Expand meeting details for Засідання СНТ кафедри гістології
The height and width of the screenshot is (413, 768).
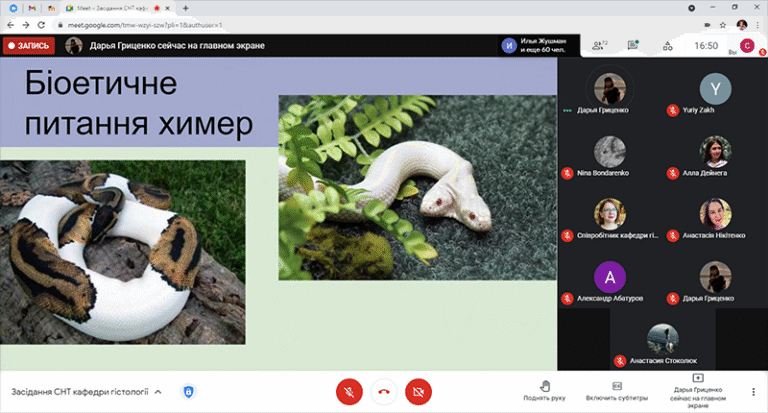pyautogui.click(x=157, y=392)
